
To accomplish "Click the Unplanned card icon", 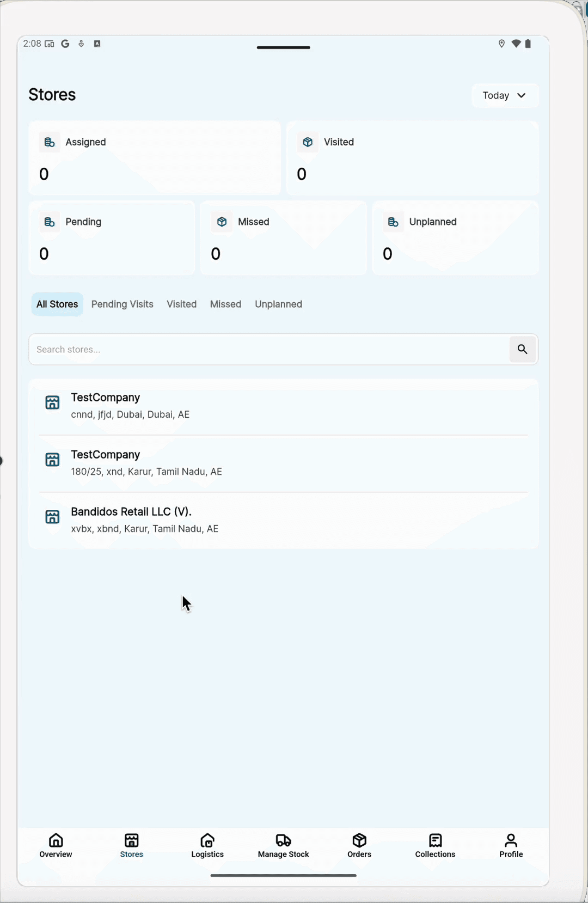I will pyautogui.click(x=393, y=222).
